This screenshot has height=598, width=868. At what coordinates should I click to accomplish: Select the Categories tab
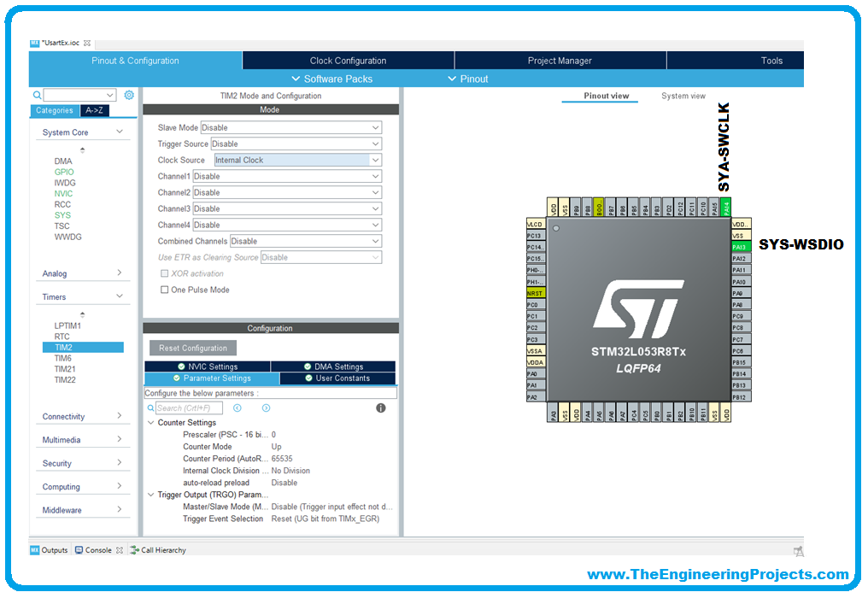55,110
